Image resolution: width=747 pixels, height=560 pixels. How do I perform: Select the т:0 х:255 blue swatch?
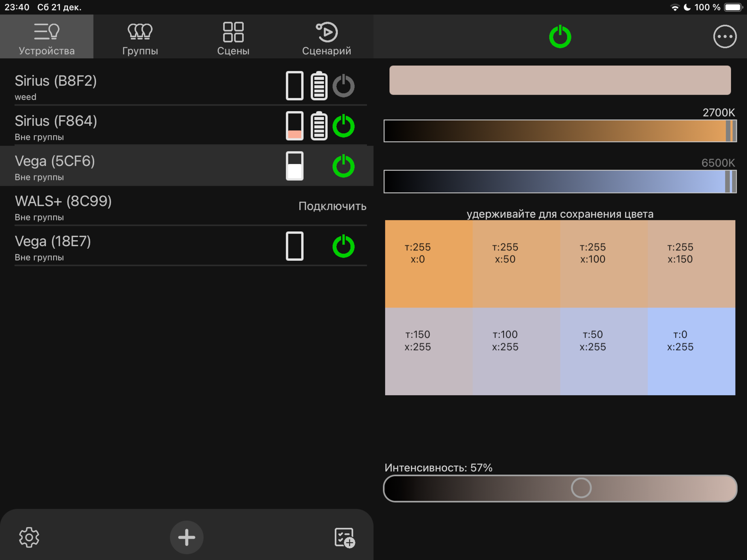click(691, 351)
